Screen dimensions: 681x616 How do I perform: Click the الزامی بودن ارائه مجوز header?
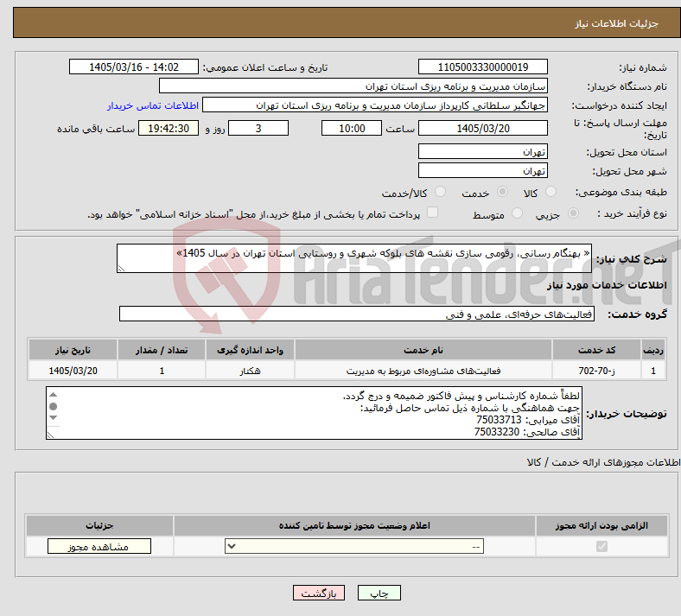pyautogui.click(x=601, y=525)
